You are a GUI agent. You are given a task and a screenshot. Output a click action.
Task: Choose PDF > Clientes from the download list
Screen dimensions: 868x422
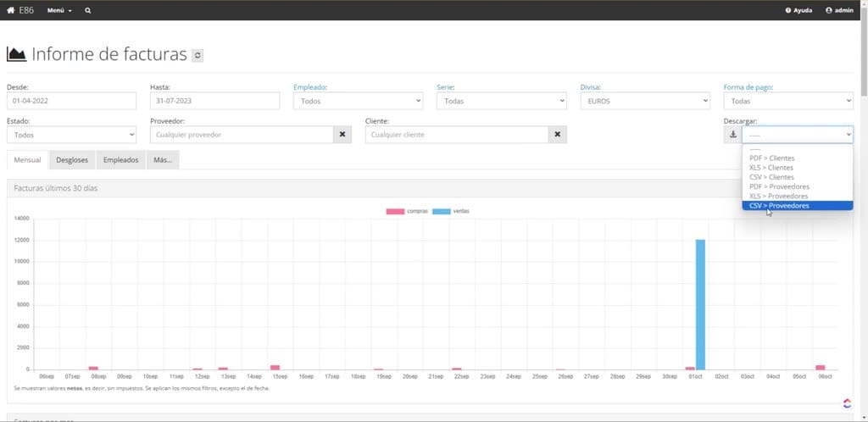pos(798,158)
